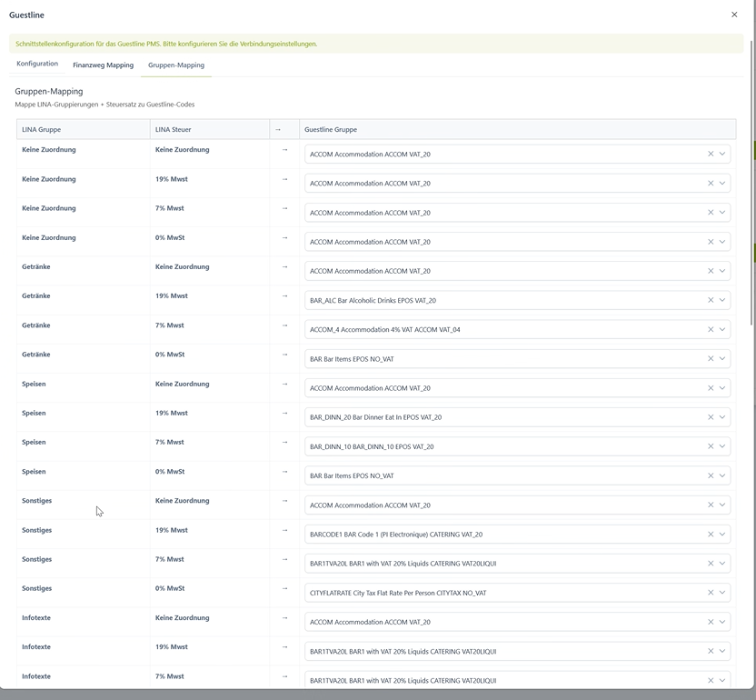Click ACCOM combo field in Keine Zuordnung 0% MwSt row
This screenshot has width=756, height=700.
[x=517, y=242]
